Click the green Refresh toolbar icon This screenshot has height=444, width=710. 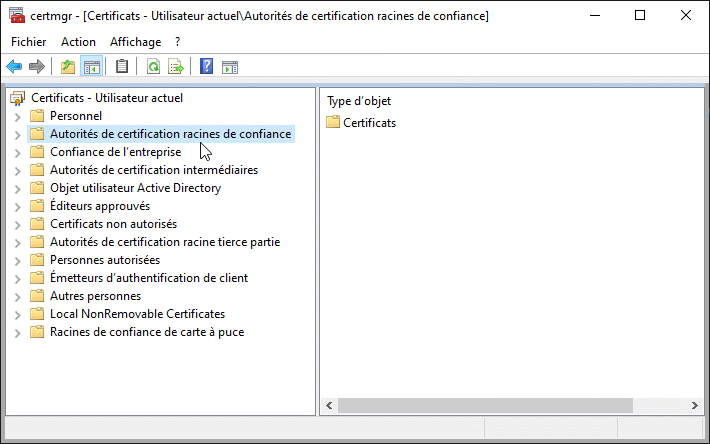click(153, 67)
